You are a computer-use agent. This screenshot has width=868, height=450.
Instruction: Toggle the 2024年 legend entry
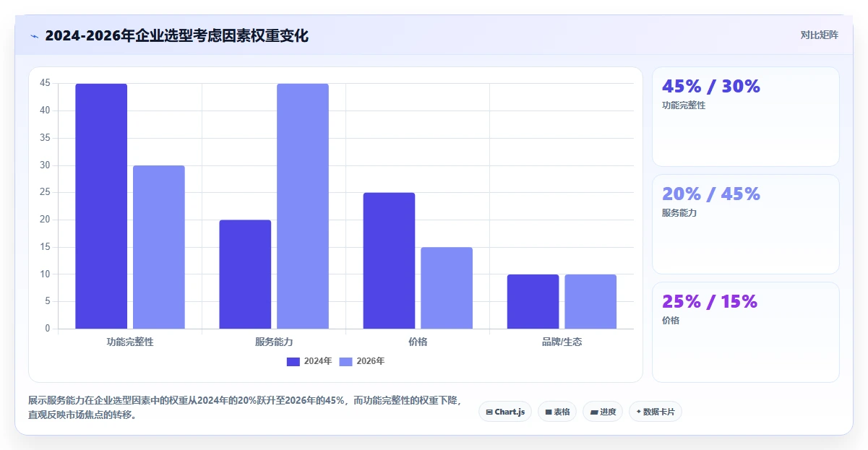[x=309, y=361]
